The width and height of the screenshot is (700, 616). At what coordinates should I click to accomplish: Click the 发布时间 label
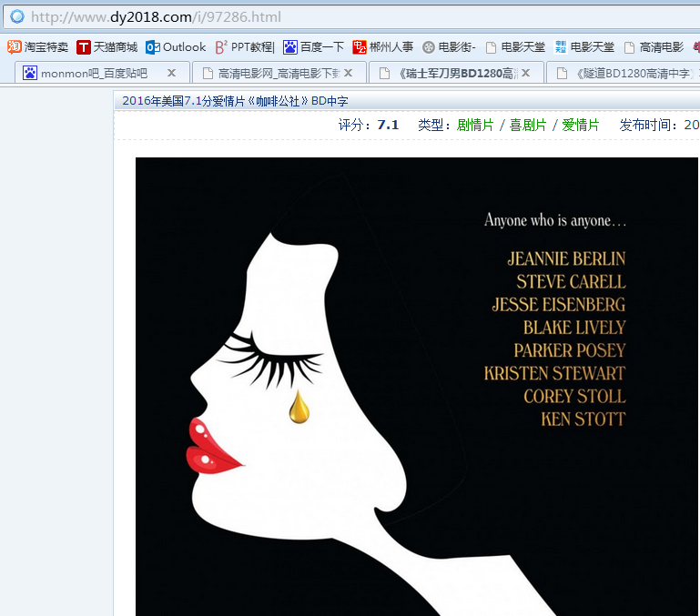point(648,125)
